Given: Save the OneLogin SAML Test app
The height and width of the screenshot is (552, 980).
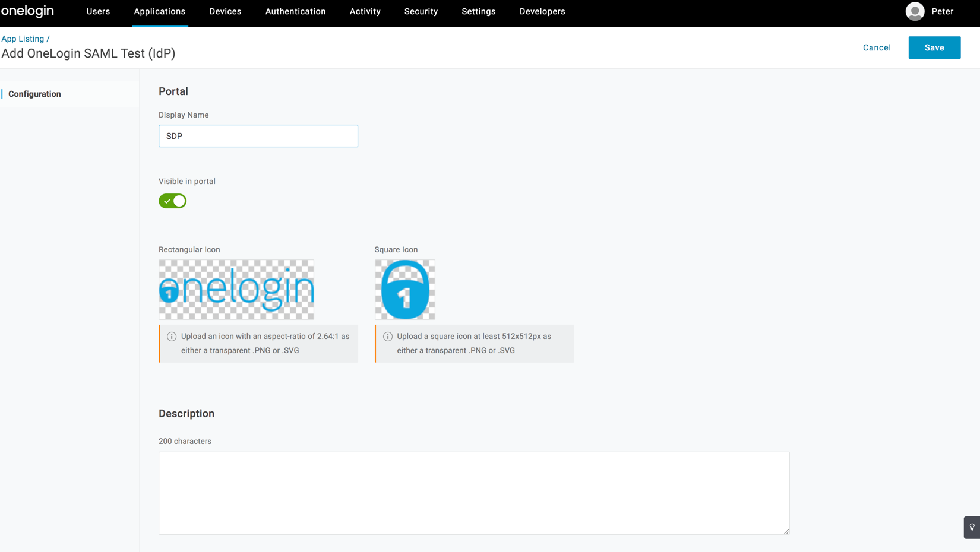Looking at the screenshot, I should 934,47.
